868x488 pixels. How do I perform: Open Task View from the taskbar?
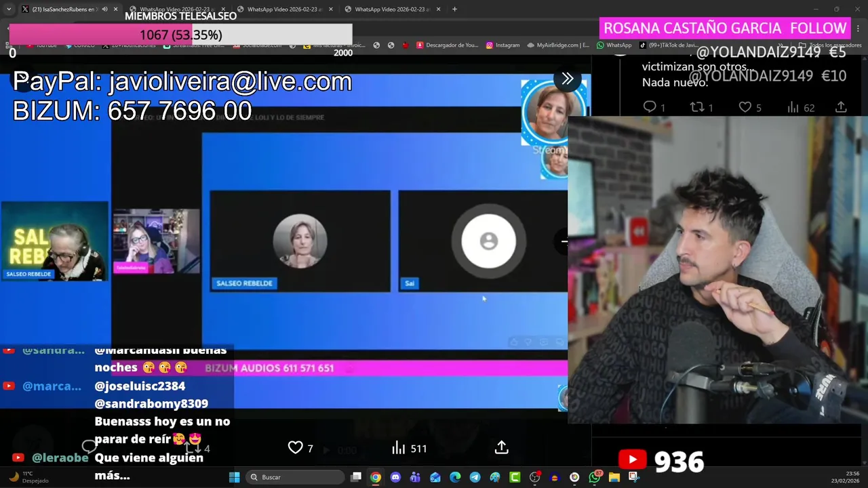point(356,477)
